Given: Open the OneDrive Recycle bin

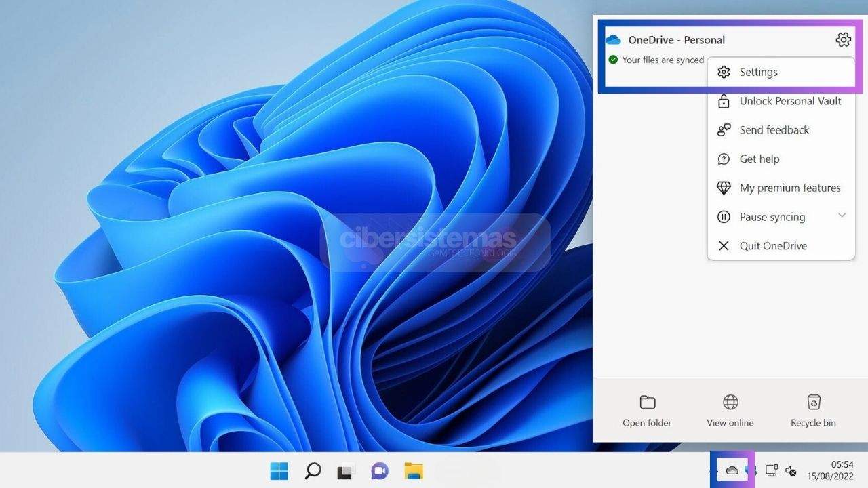Looking at the screenshot, I should point(813,411).
